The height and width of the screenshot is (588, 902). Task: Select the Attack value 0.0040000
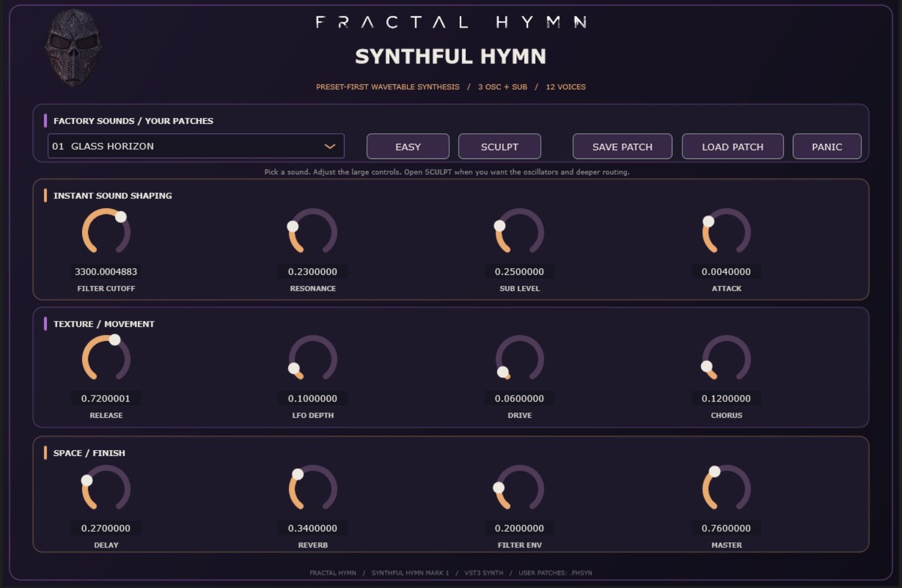(x=726, y=272)
